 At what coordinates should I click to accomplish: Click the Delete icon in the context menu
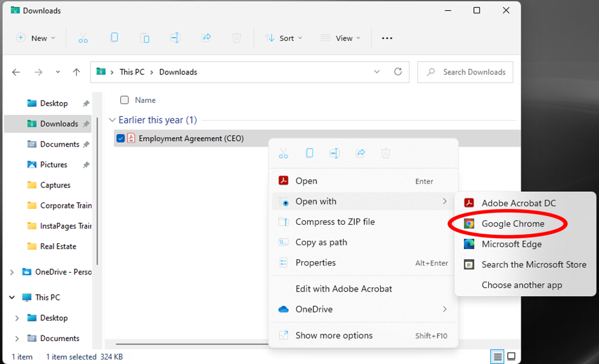coord(386,153)
